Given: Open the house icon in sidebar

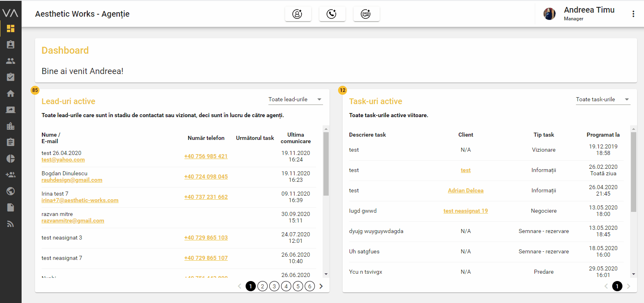Looking at the screenshot, I should coord(11,94).
